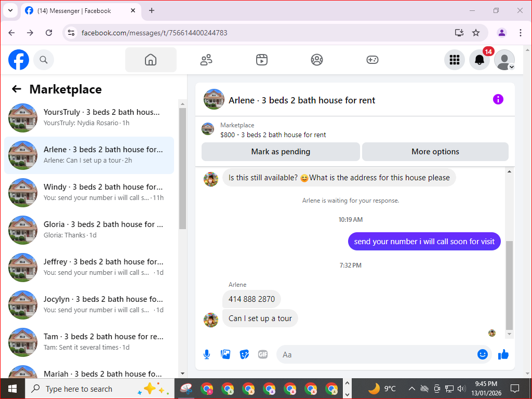Screen dimensions: 532x399
Task: Open conversation information purple icon
Action: click(x=498, y=99)
